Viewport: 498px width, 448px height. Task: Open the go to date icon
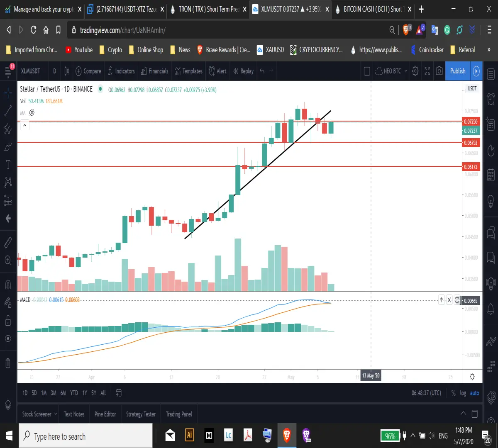tap(119, 393)
